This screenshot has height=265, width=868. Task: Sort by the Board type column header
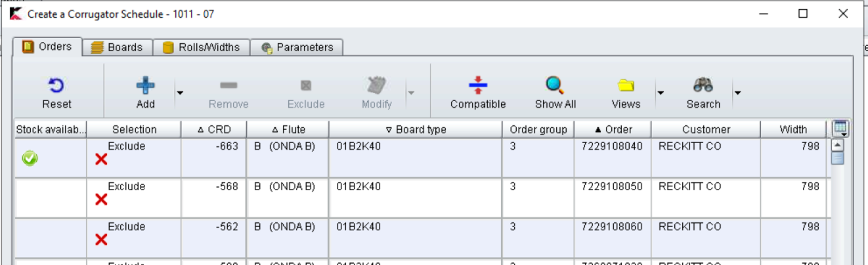point(416,129)
